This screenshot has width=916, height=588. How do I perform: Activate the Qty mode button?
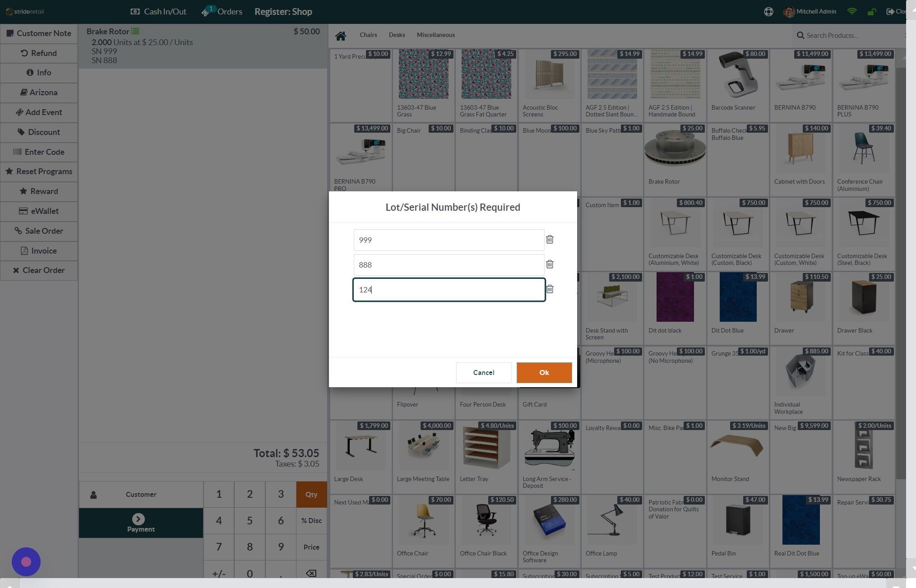(311, 495)
